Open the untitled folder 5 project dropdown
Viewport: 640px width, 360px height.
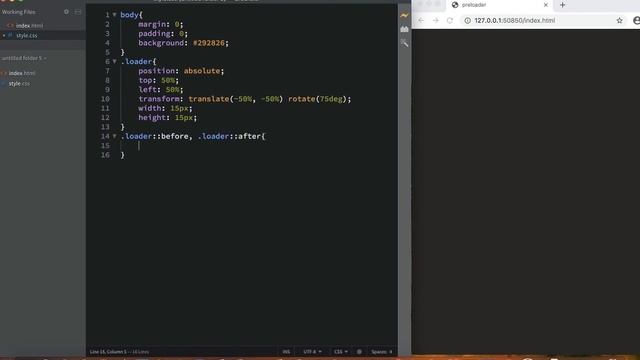[24, 58]
